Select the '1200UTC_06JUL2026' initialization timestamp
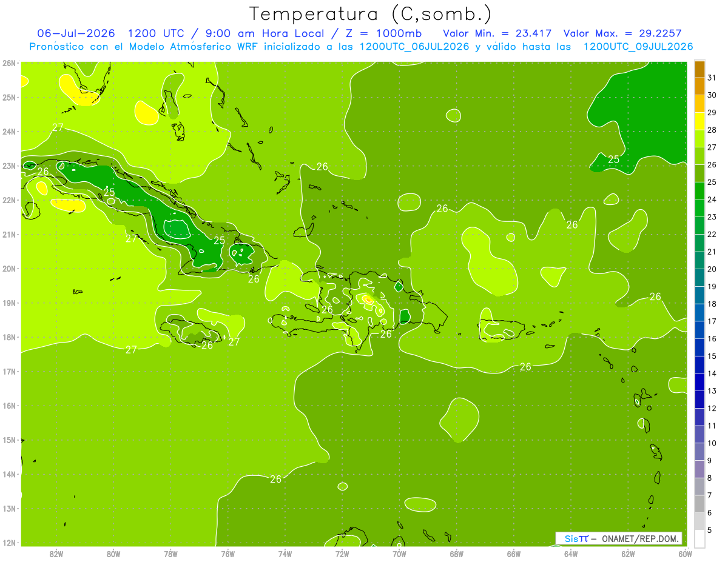This screenshot has width=728, height=562. coord(415,47)
